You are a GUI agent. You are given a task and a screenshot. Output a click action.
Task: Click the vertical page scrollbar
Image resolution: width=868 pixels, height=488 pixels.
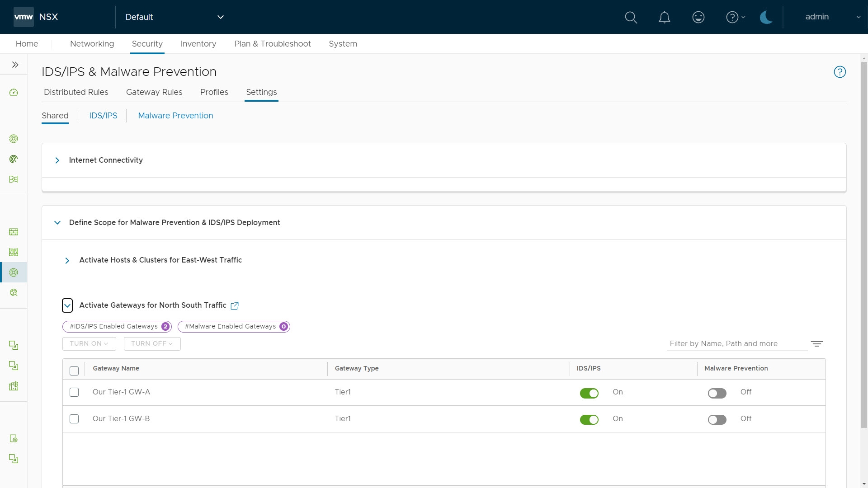(864, 244)
